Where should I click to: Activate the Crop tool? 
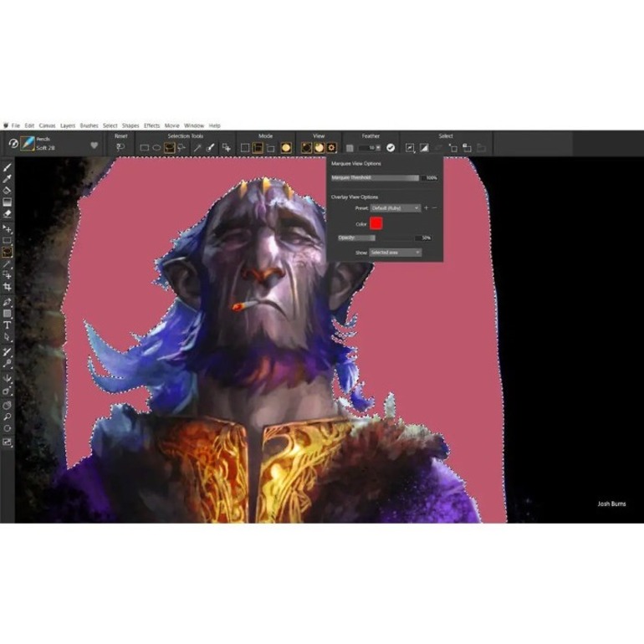(x=8, y=287)
